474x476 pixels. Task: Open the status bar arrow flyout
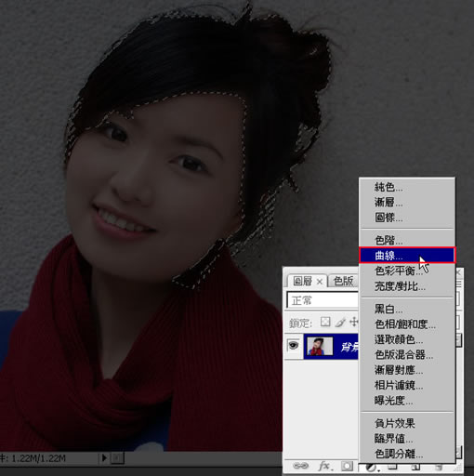[x=104, y=457]
